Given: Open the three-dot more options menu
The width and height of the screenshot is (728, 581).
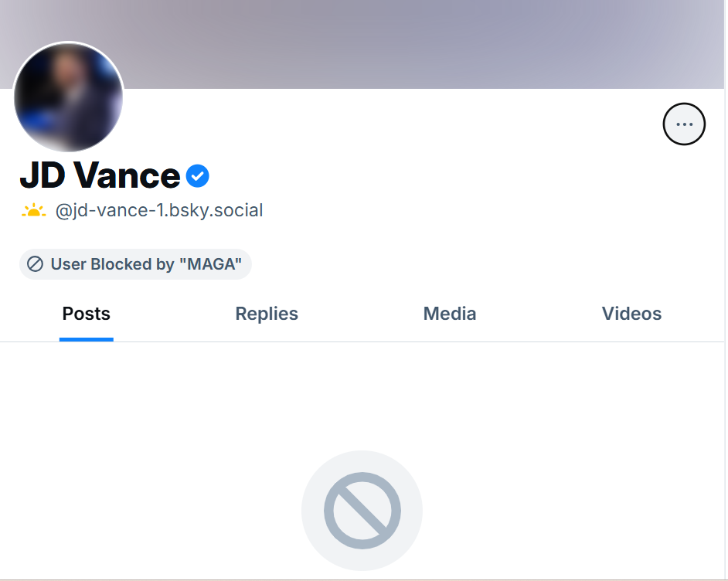Looking at the screenshot, I should point(684,124).
